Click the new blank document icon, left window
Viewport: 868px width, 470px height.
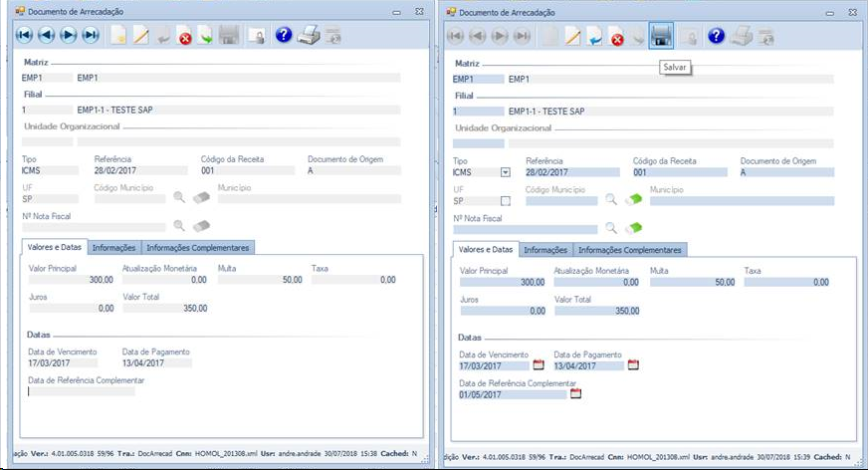tap(118, 37)
